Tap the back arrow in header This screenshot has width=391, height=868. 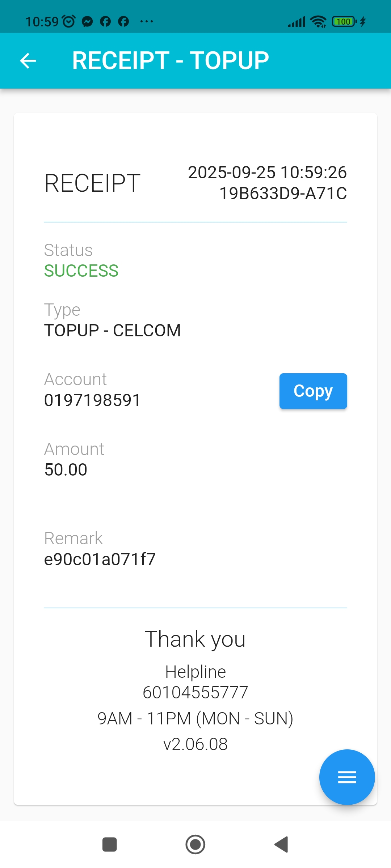28,60
